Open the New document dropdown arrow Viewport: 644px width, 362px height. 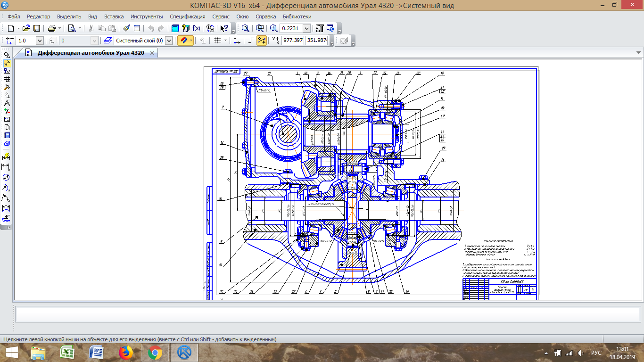click(x=18, y=28)
